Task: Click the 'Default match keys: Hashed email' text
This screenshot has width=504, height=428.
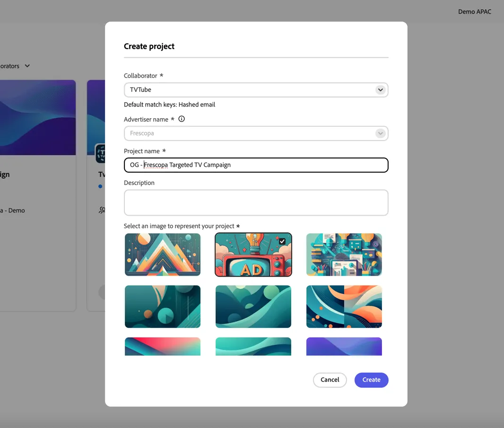Action: click(169, 105)
